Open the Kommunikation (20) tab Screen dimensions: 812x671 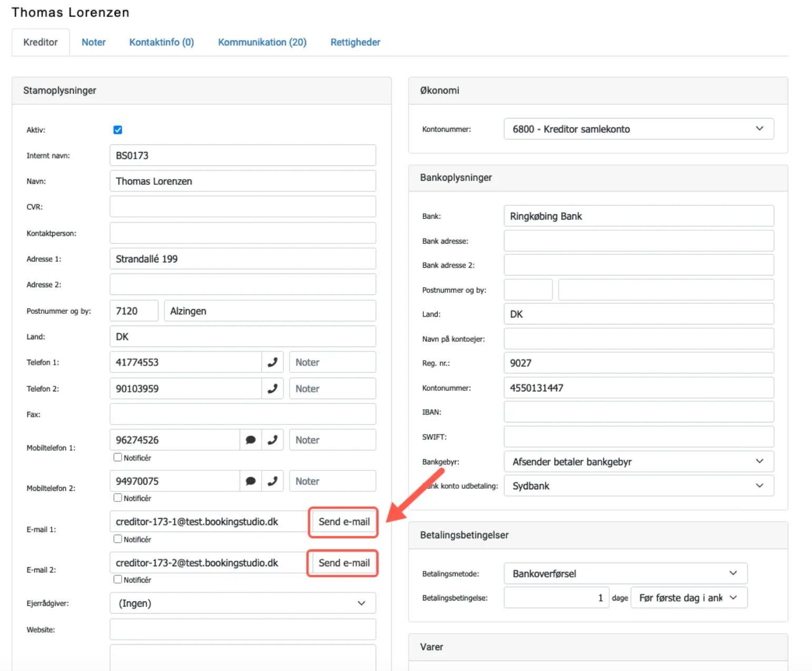pos(262,42)
